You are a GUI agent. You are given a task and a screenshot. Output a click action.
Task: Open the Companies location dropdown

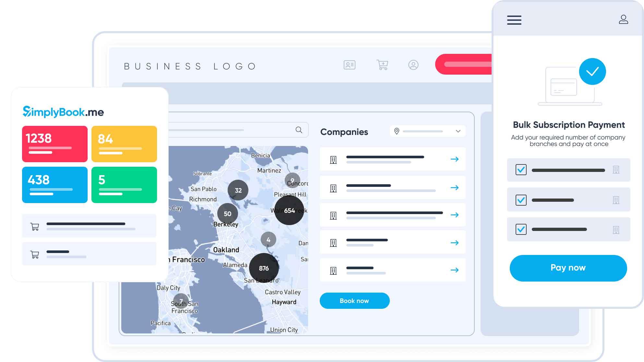[427, 131]
